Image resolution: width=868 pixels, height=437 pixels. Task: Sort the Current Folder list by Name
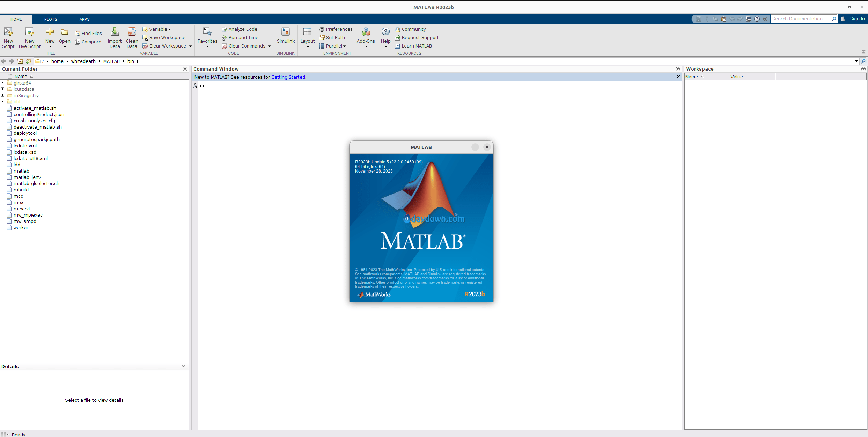(101, 76)
